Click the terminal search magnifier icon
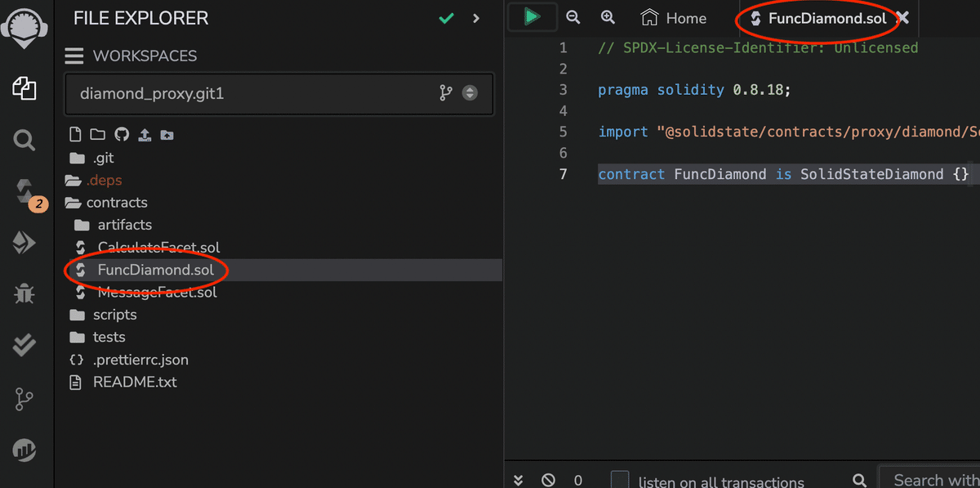 tap(859, 480)
